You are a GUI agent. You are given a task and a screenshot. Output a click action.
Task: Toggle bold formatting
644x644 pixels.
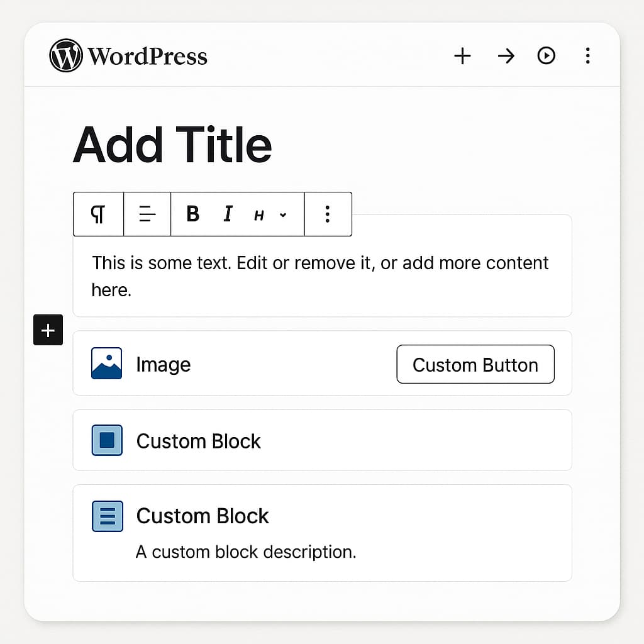click(193, 214)
